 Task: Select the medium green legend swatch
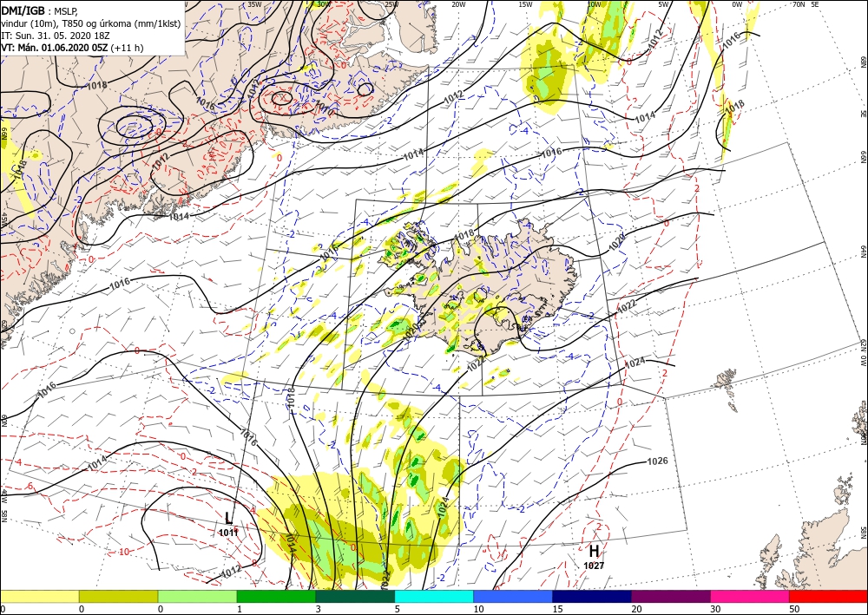click(276, 596)
